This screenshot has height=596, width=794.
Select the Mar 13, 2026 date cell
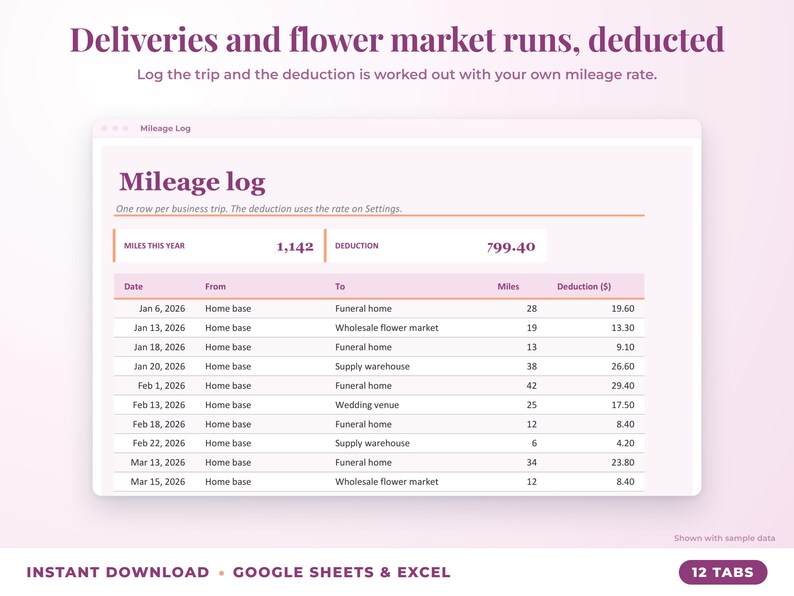[x=157, y=462]
